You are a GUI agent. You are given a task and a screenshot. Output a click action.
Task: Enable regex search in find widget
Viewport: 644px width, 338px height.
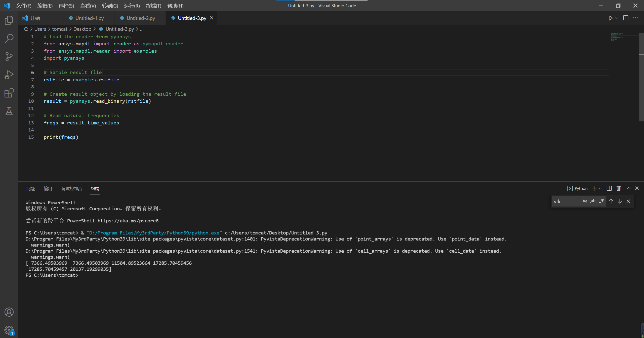pyautogui.click(x=601, y=201)
